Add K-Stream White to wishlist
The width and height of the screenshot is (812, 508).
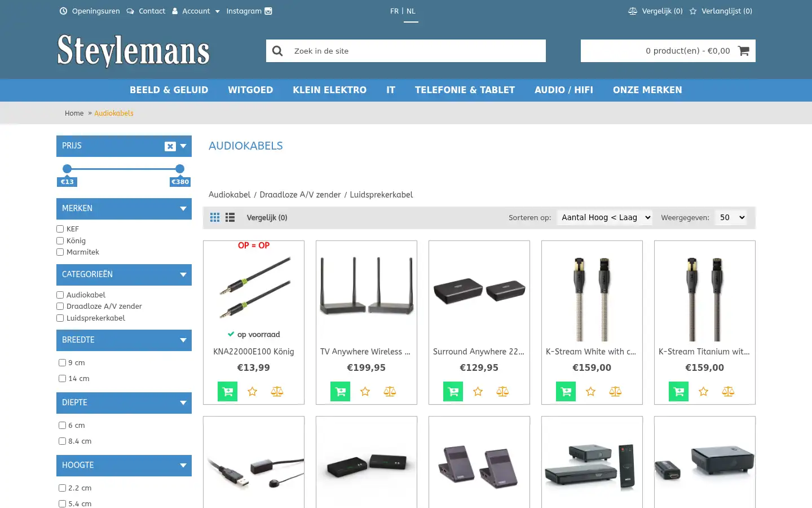click(590, 391)
